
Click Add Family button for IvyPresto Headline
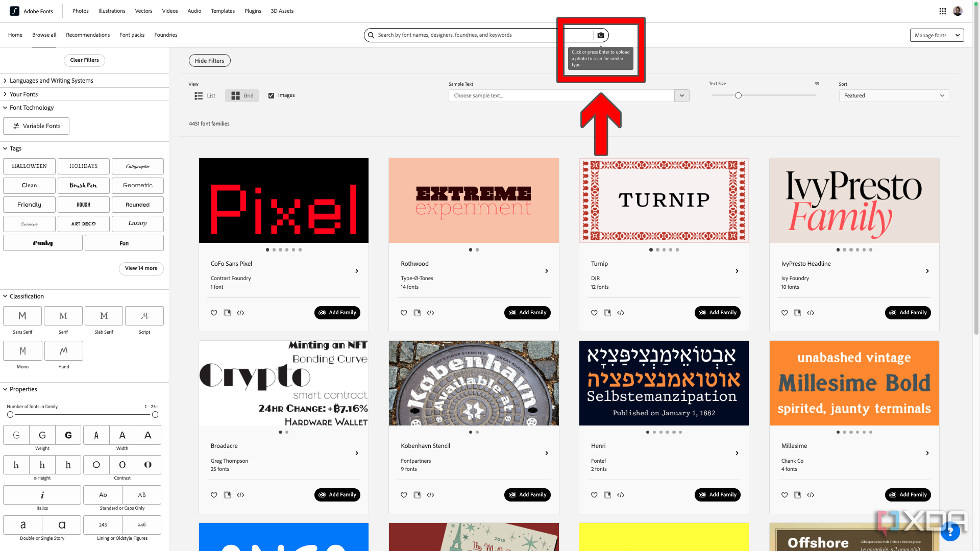coord(908,312)
